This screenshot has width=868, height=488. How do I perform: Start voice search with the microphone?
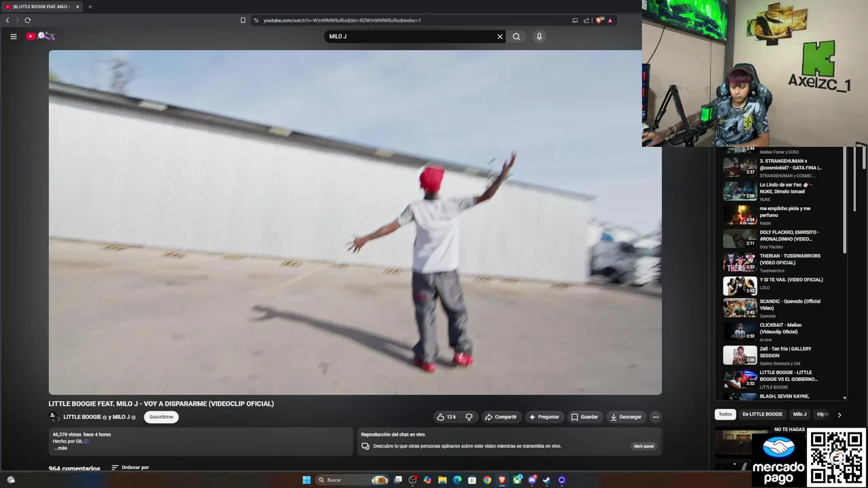[539, 37]
